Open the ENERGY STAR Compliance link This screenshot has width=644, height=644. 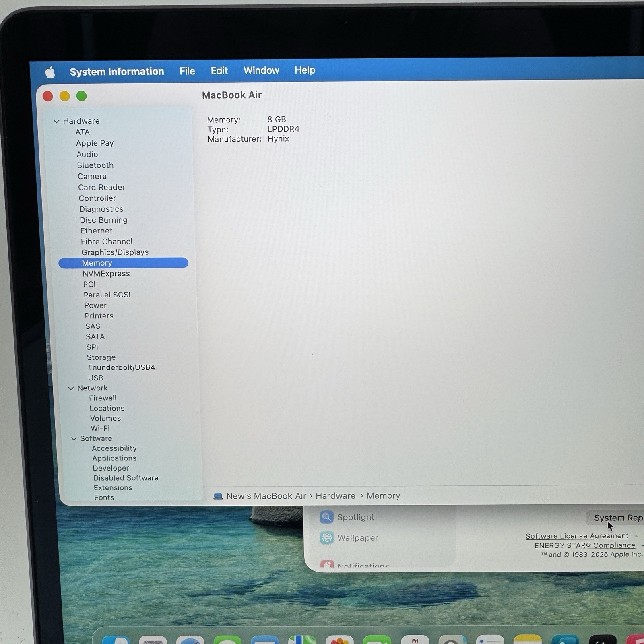(x=585, y=545)
